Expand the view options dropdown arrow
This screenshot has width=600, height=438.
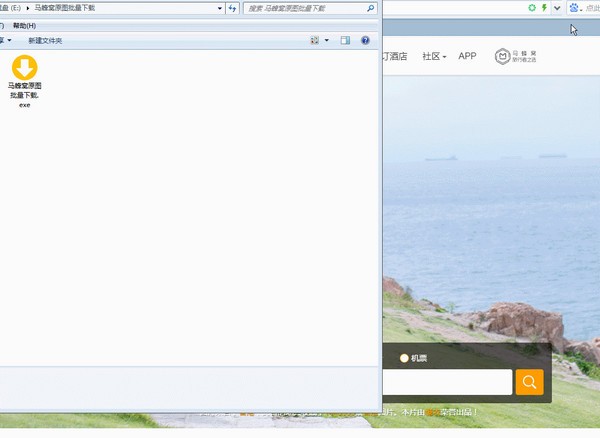tap(326, 41)
